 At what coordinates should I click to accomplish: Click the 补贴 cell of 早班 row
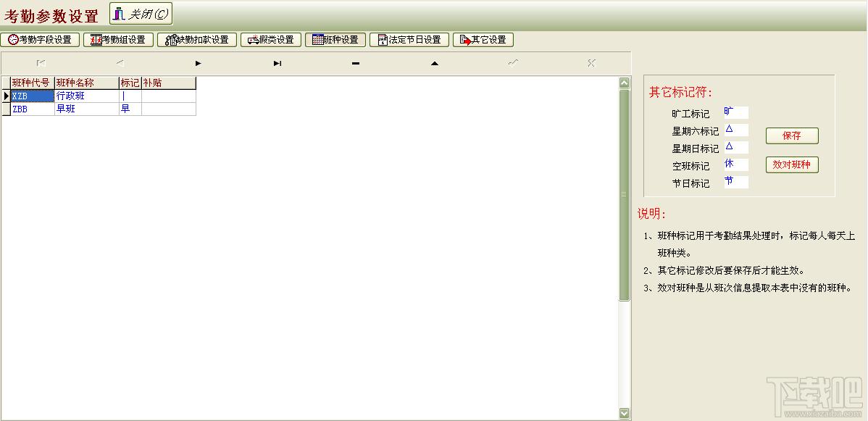pos(169,109)
